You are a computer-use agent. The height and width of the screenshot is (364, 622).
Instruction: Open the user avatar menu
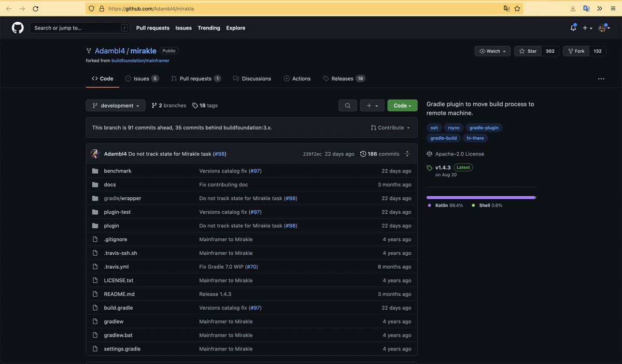coord(604,28)
